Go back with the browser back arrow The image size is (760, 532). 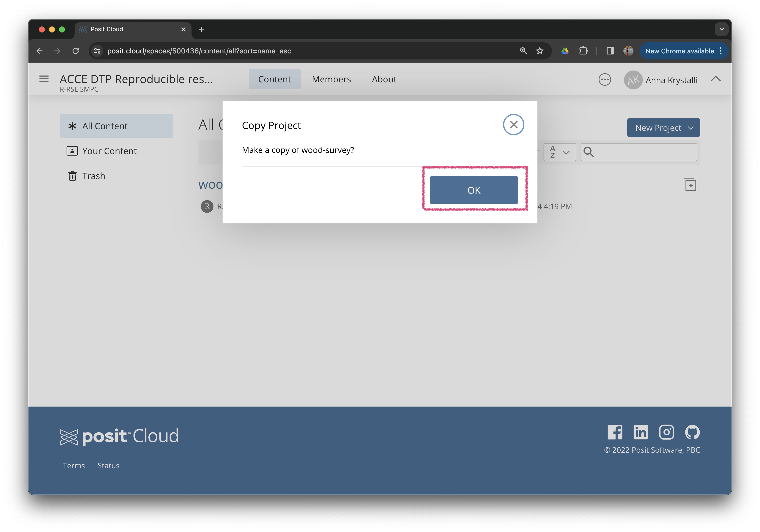(39, 51)
